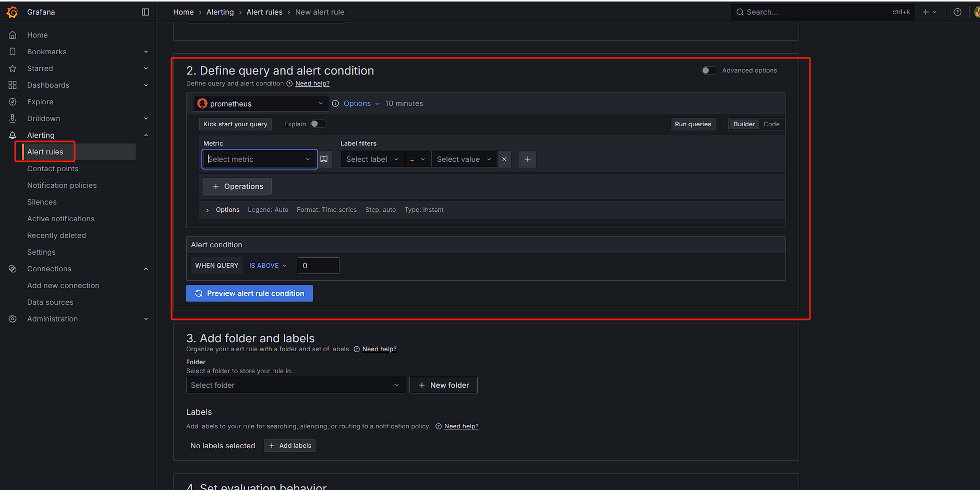Click the dock menu sidebar icon

[x=146, y=12]
